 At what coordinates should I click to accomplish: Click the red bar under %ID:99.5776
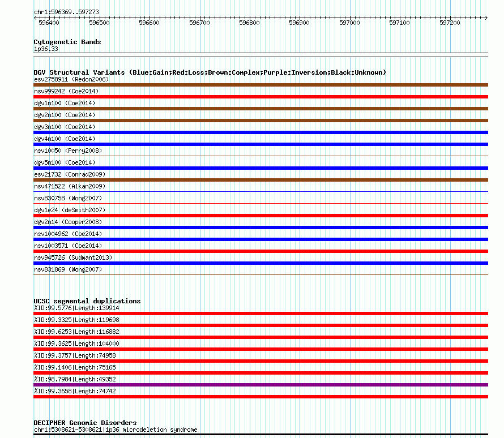coord(260,314)
